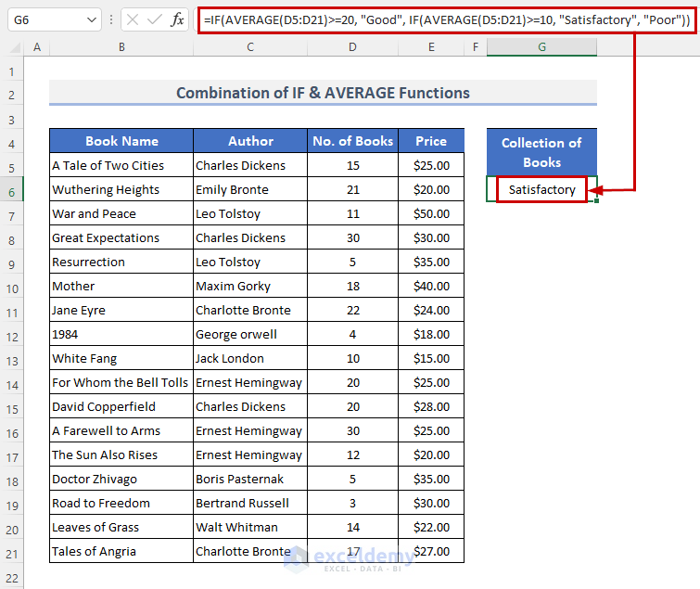The width and height of the screenshot is (700, 589).
Task: Select the Collection of Books header cell
Action: point(541,152)
